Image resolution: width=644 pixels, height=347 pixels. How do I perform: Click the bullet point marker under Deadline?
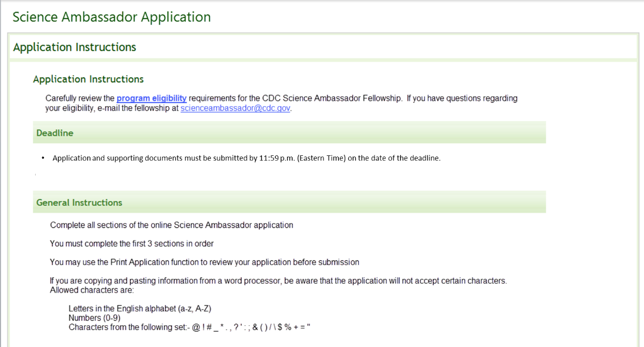pyautogui.click(x=43, y=158)
